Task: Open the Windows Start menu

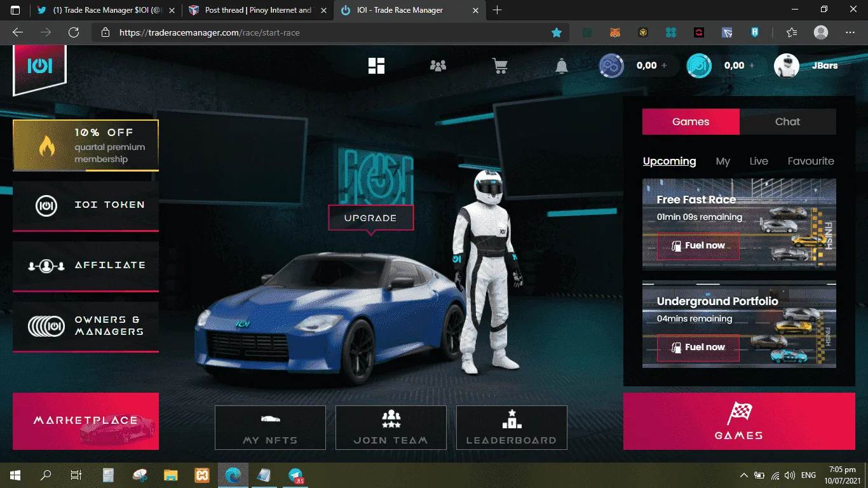Action: click(x=15, y=475)
